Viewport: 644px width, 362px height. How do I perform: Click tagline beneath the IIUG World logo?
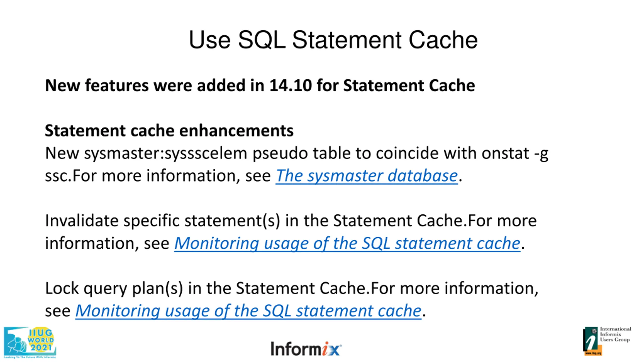(x=30, y=357)
